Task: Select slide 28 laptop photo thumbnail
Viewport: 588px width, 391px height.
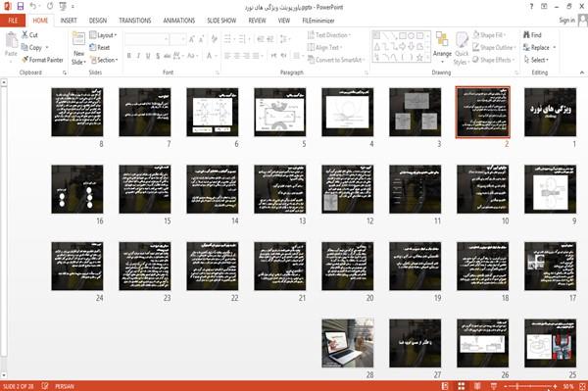Action: (x=348, y=343)
